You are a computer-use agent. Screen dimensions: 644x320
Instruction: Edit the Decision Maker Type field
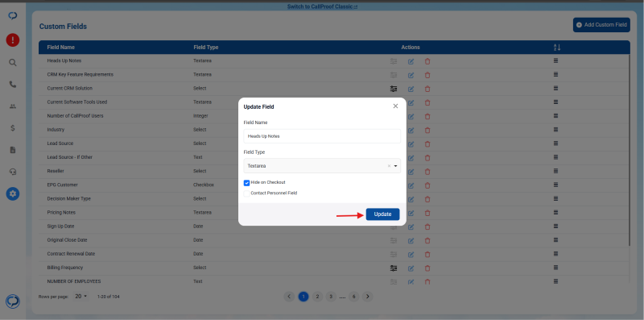(411, 199)
